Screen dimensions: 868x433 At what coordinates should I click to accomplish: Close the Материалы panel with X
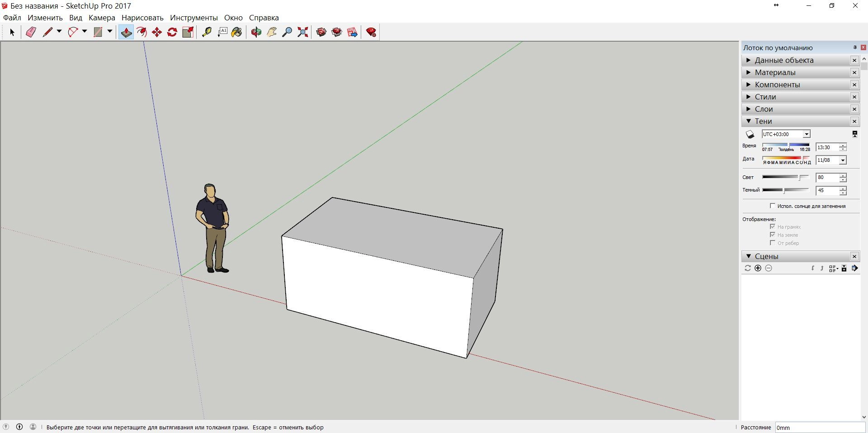(854, 72)
